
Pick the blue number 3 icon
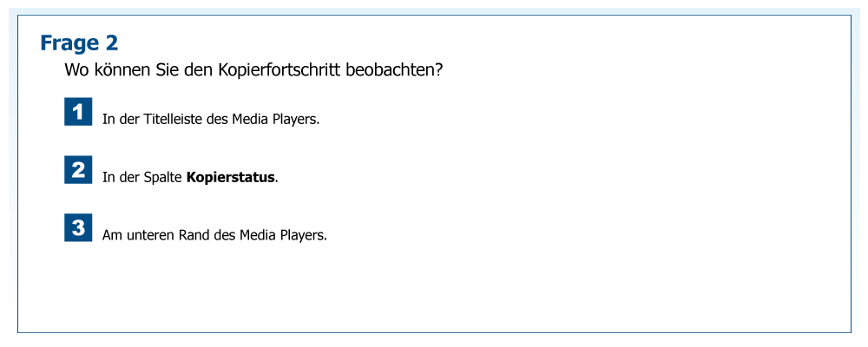78,228
